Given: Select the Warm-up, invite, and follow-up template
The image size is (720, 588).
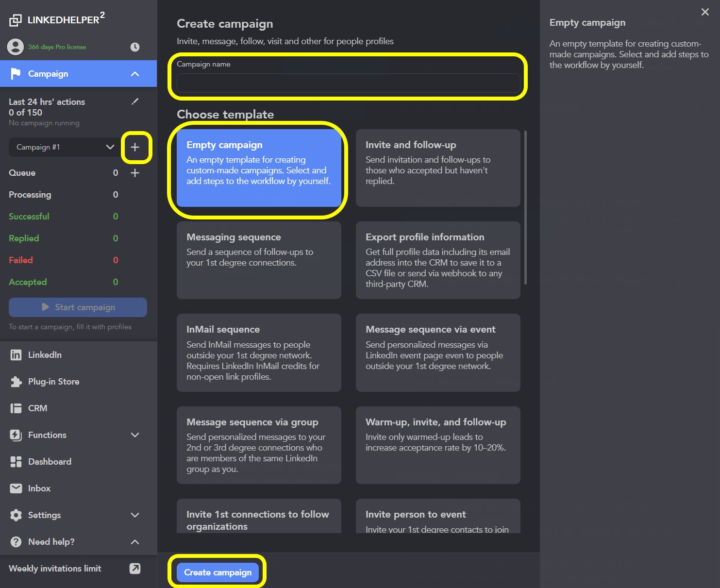Looking at the screenshot, I should 438,445.
